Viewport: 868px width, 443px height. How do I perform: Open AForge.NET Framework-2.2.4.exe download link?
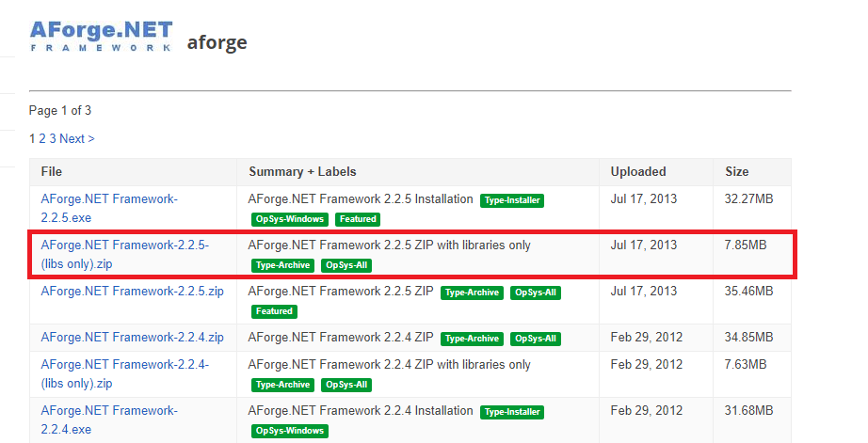click(109, 419)
